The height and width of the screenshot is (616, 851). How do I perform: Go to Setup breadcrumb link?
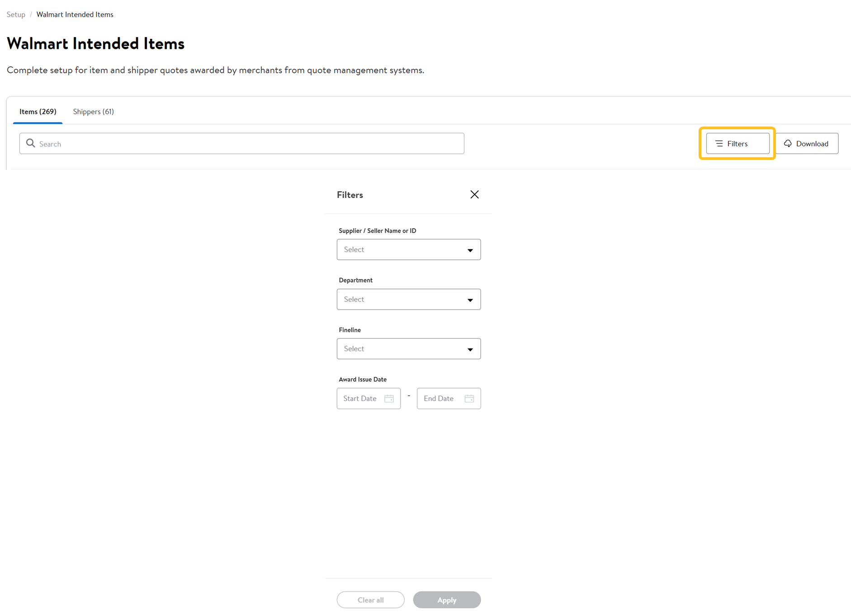(16, 14)
